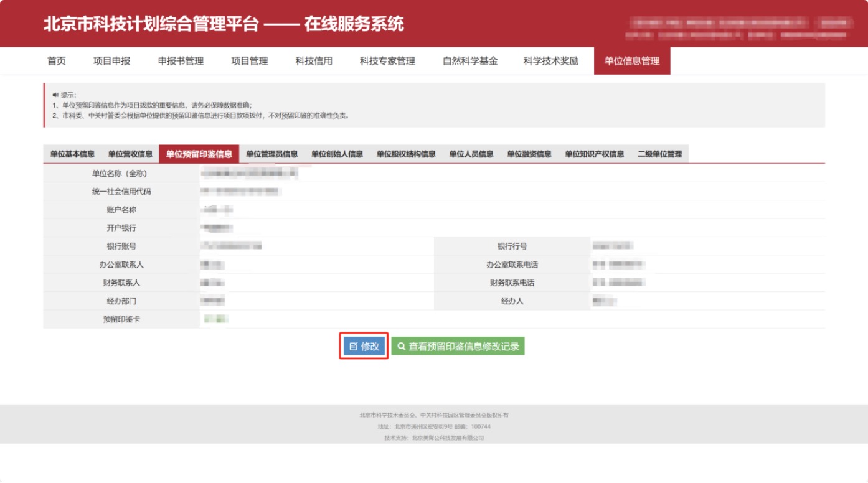This screenshot has height=483, width=868.
Task: Open 科学技术奖励 from navigation
Action: (551, 61)
